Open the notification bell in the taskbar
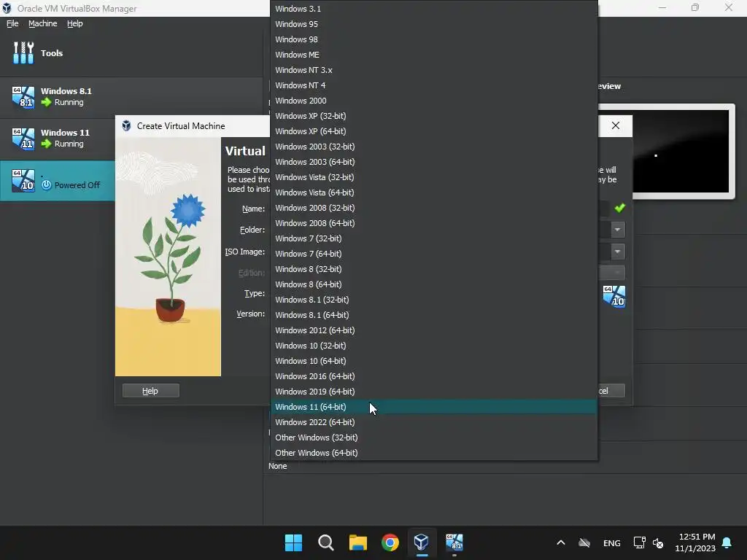 click(727, 542)
